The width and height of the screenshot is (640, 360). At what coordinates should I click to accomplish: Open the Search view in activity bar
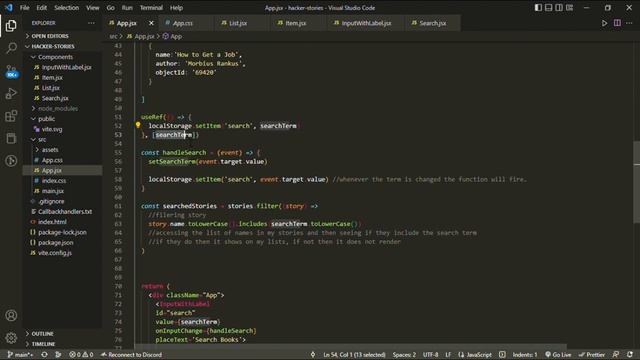click(11, 48)
